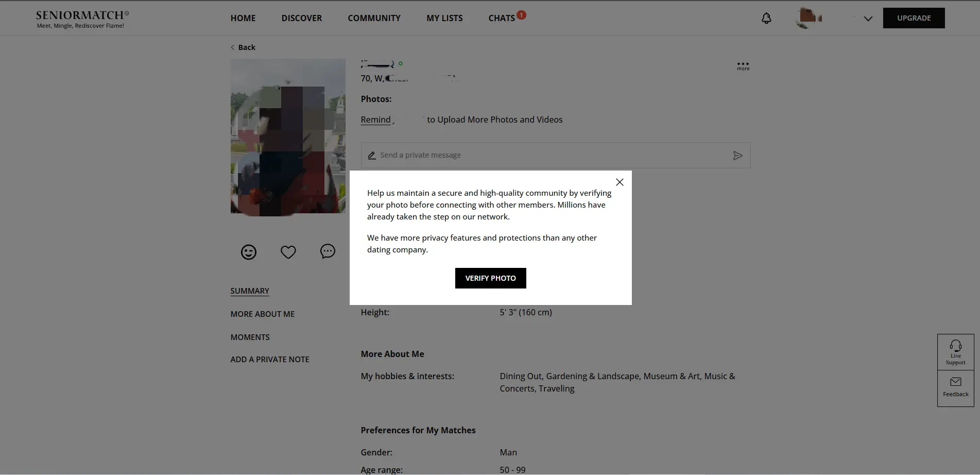Focus the private message input field

click(555, 155)
